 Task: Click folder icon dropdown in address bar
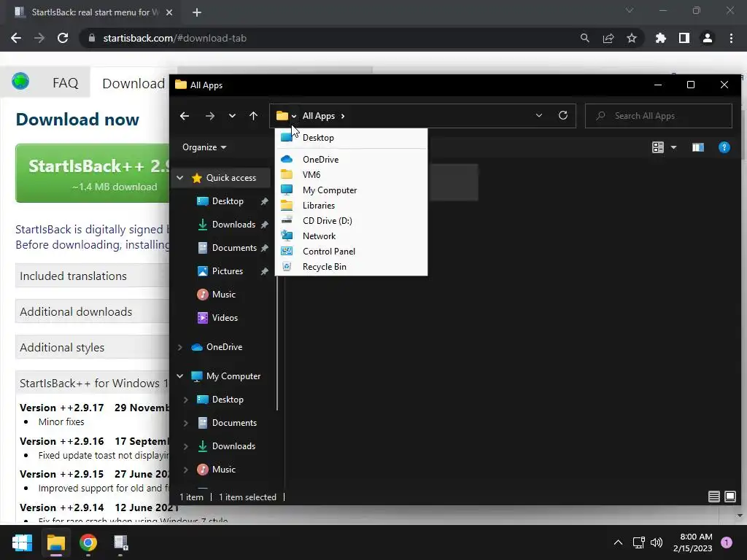[x=294, y=116]
